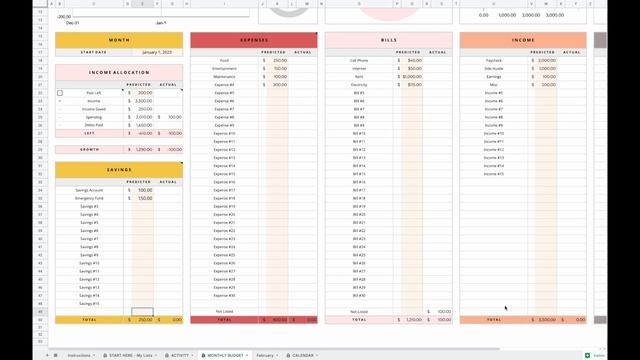640x360 pixels.
Task: Open ACTIVITY tab dropdown arrow
Action: click(192, 356)
